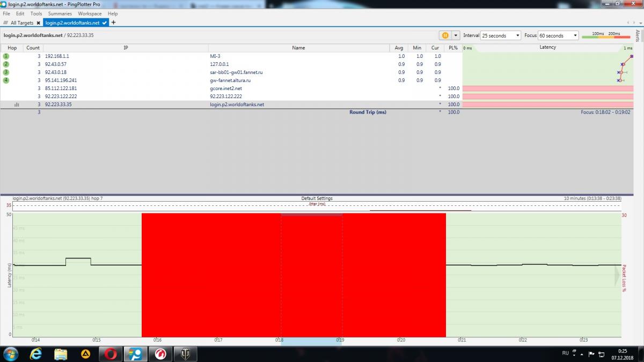
Task: Open World of Tanks taskbar icon
Action: pos(185,354)
